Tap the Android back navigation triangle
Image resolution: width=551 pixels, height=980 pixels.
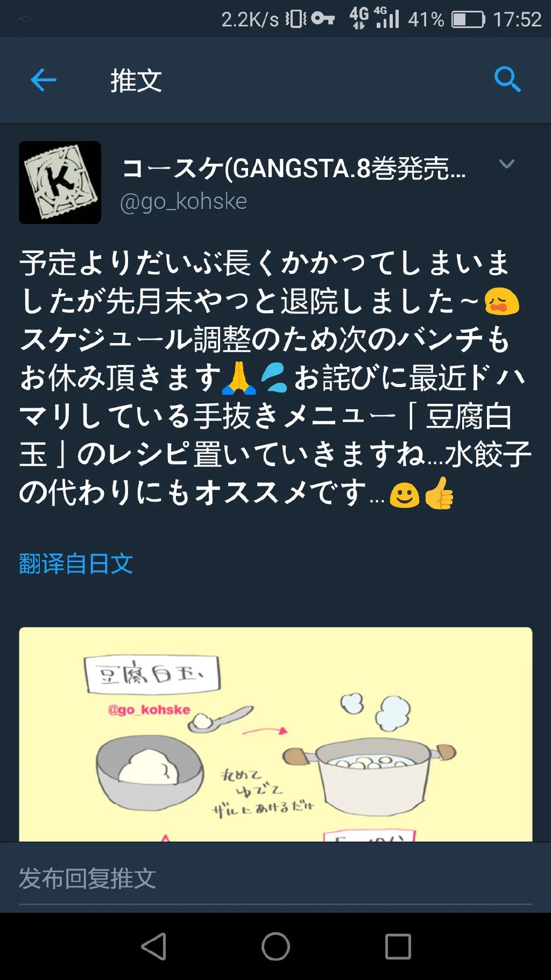click(154, 946)
